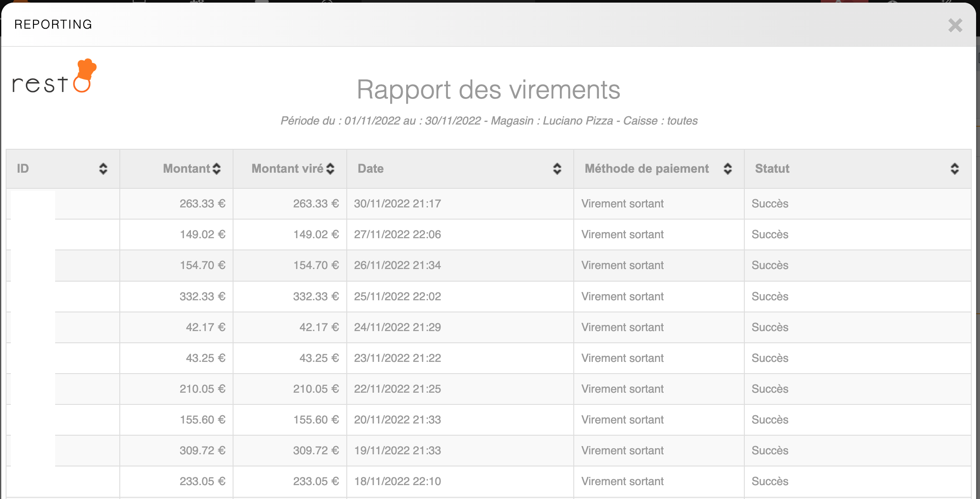The image size is (980, 499).
Task: Sort by Méthode de paiement arrows
Action: 727,169
